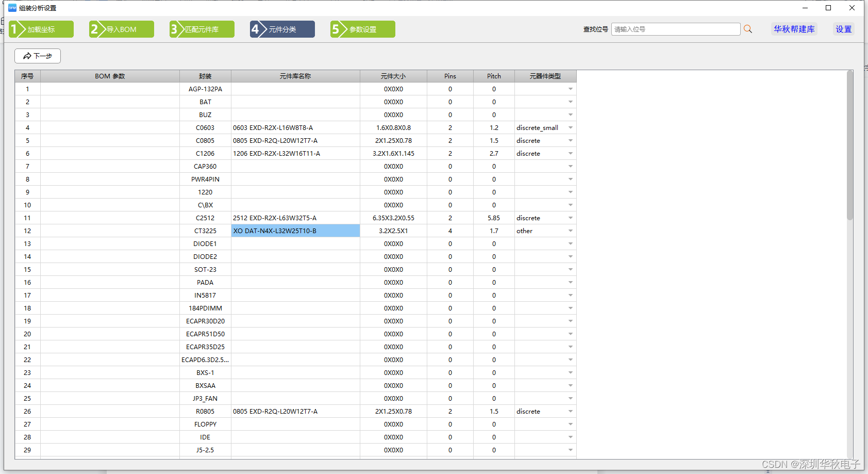Click the AGP-132PA package cell
Screen dimensions: 868x474
(x=205, y=89)
